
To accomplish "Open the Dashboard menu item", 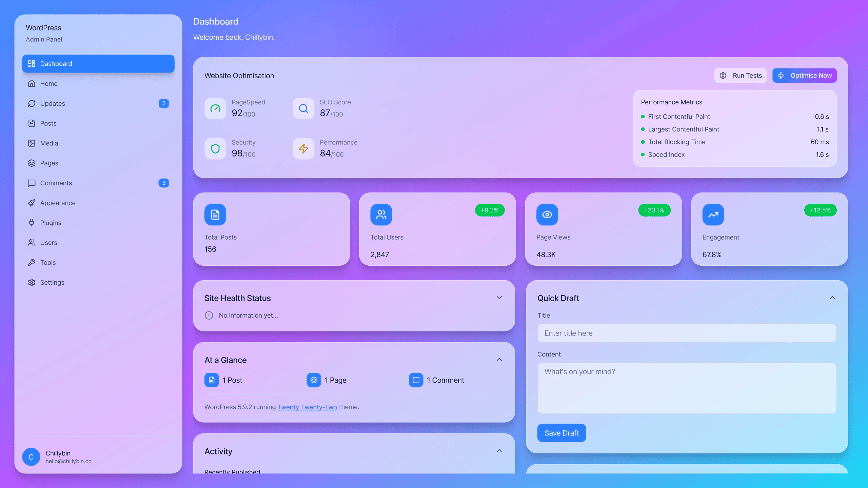I will click(56, 64).
